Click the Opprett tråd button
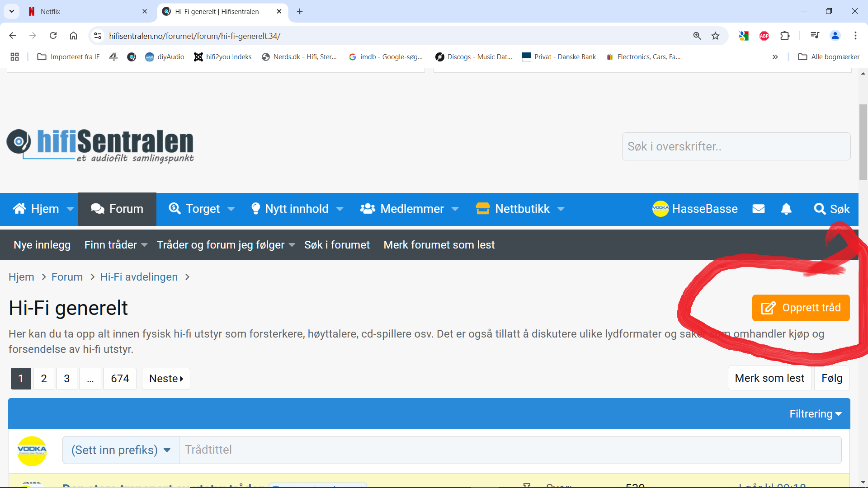This screenshot has width=868, height=488. click(801, 308)
